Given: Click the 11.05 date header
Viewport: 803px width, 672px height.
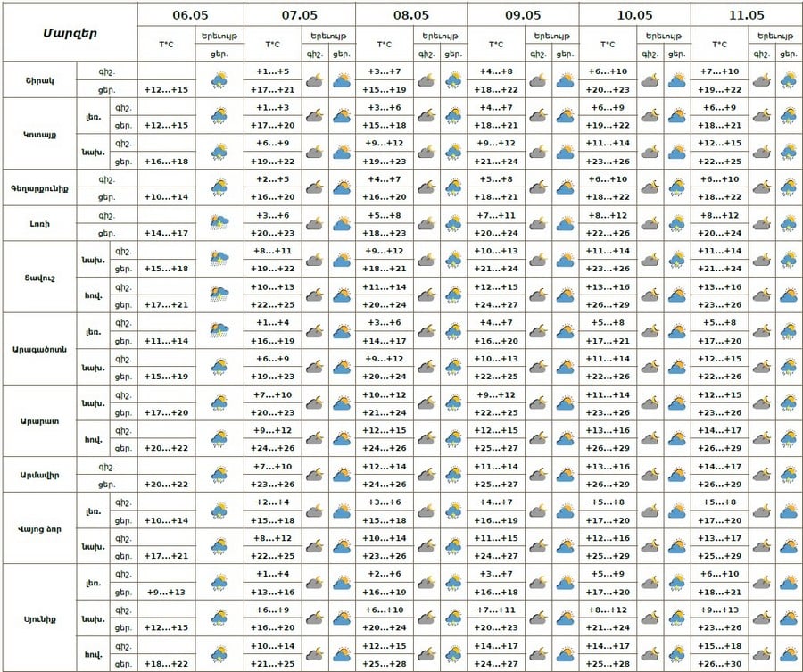Looking at the screenshot, I should click(x=747, y=15).
